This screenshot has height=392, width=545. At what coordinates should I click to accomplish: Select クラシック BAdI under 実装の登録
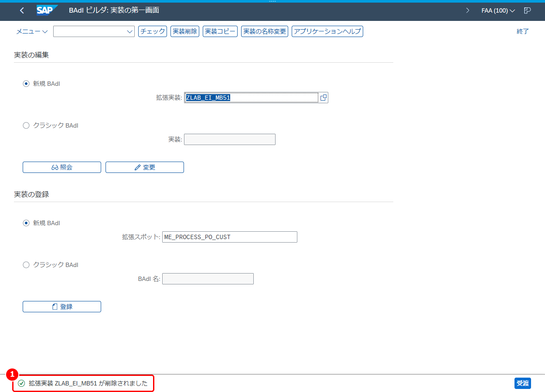[26, 265]
